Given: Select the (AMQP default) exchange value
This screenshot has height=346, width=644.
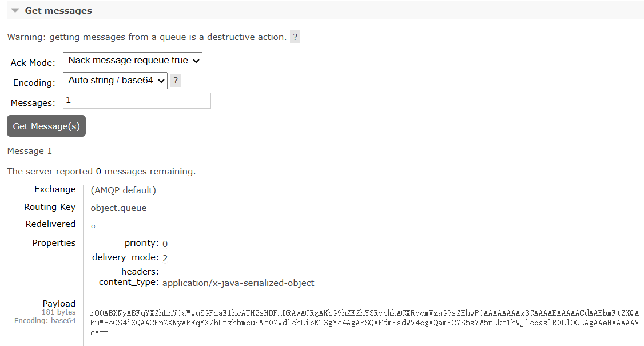Looking at the screenshot, I should click(123, 190).
